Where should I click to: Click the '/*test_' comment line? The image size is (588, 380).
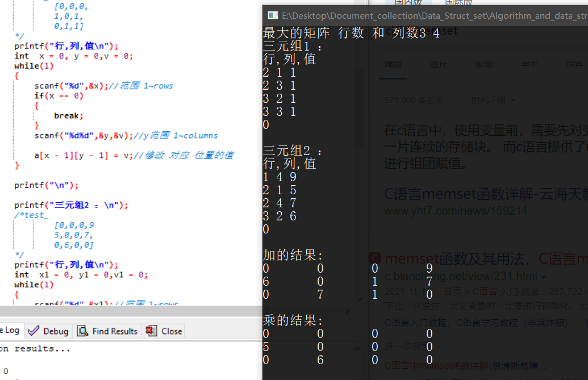pos(31,215)
